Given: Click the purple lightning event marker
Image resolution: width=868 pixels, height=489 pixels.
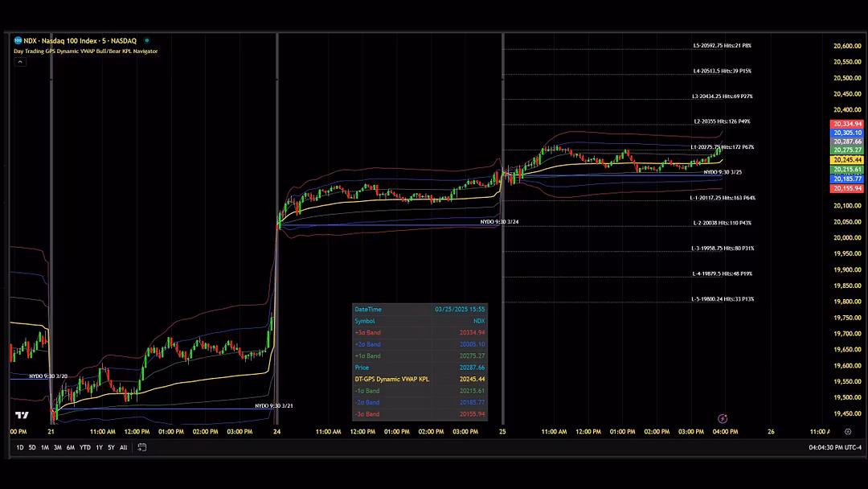Looking at the screenshot, I should coord(723,419).
